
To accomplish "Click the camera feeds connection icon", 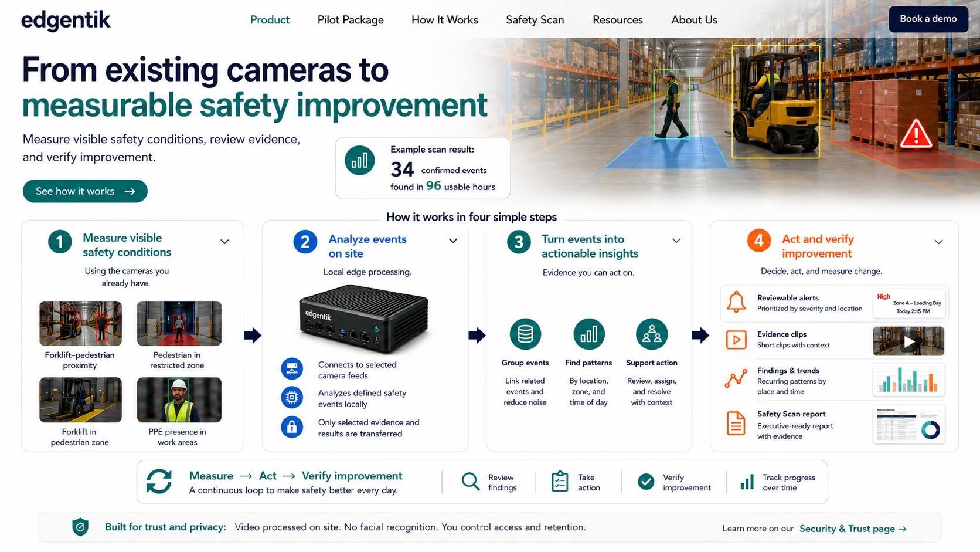I will (x=292, y=369).
